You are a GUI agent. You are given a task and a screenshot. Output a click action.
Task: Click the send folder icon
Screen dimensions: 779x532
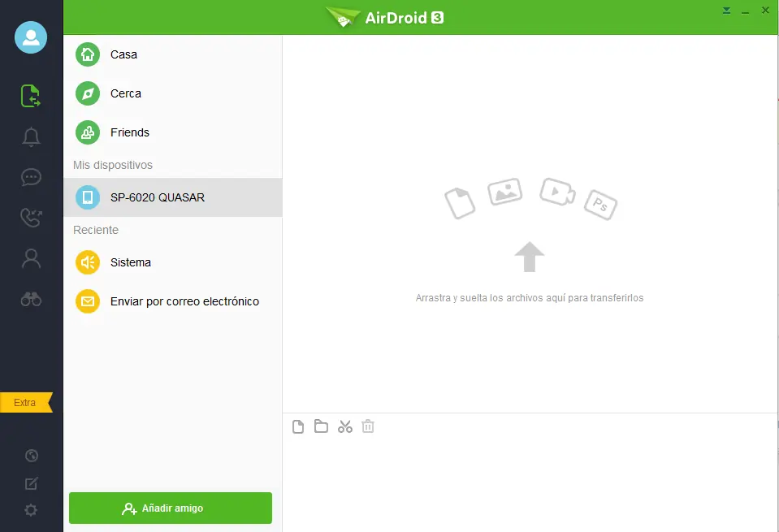click(321, 426)
